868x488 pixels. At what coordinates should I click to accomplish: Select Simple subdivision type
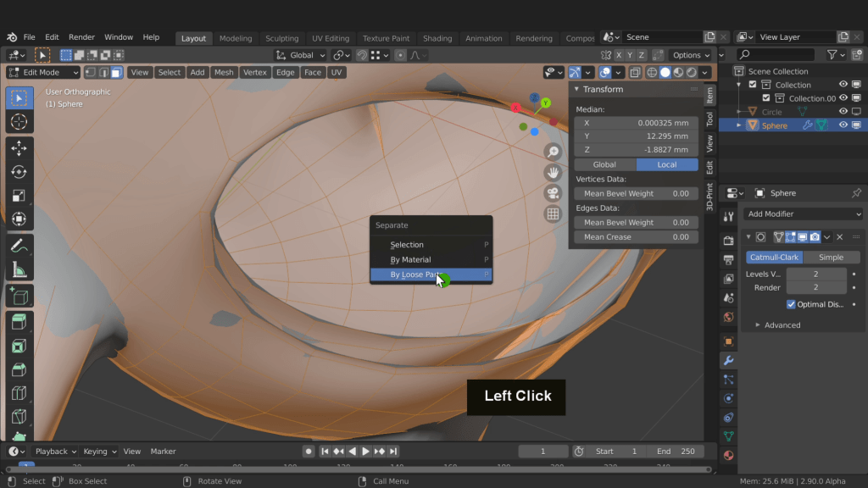click(x=831, y=258)
